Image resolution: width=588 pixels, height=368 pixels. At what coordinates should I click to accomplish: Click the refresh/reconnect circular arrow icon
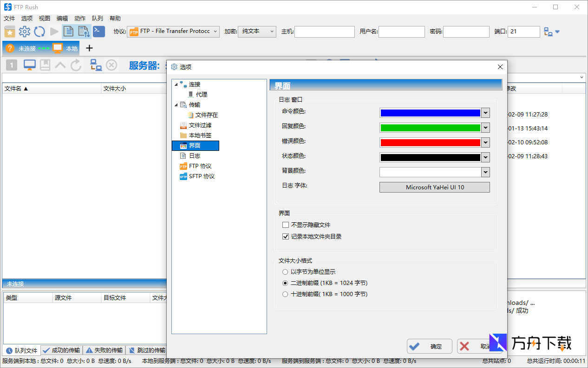(39, 32)
